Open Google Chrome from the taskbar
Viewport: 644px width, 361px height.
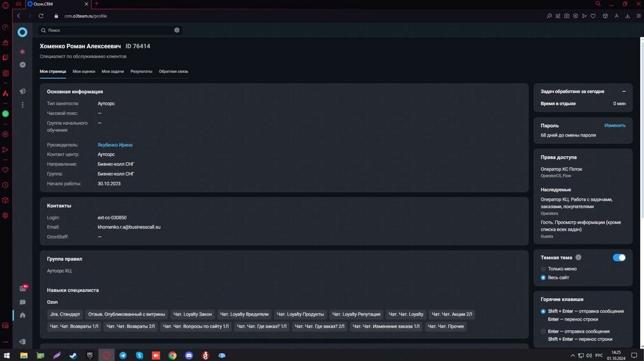[172, 356]
